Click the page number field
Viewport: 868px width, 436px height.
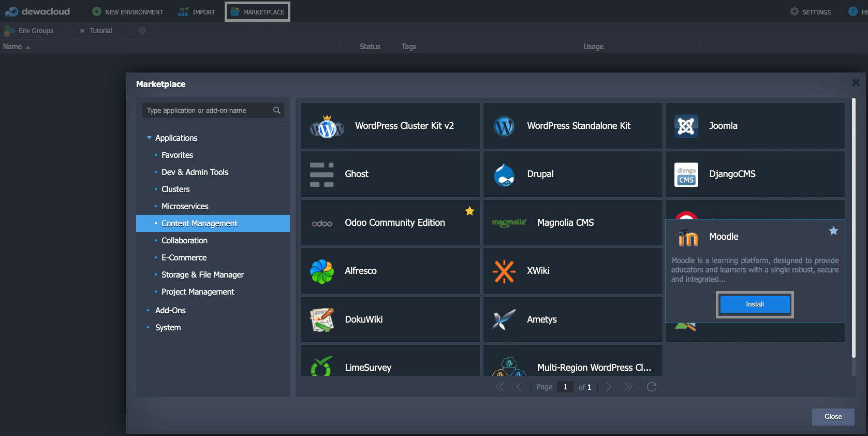coord(565,387)
